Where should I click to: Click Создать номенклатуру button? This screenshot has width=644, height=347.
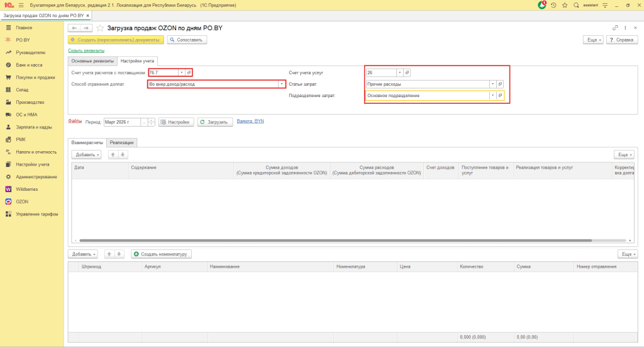click(x=161, y=254)
